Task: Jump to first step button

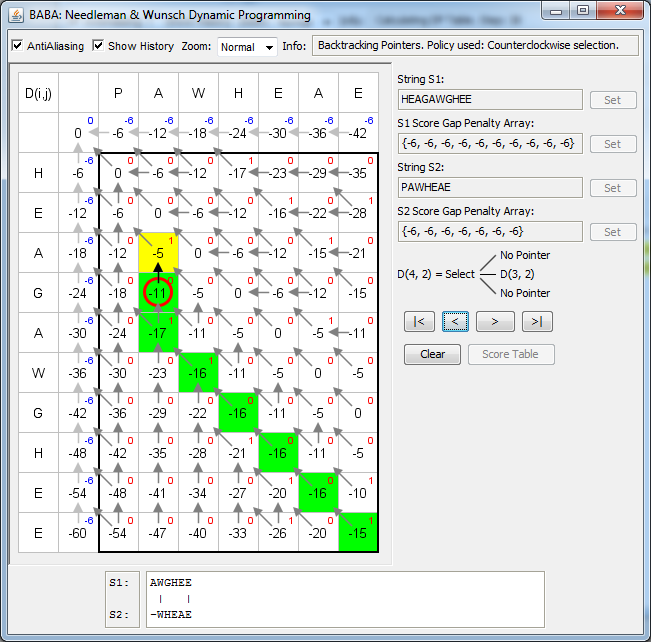Action: click(419, 321)
